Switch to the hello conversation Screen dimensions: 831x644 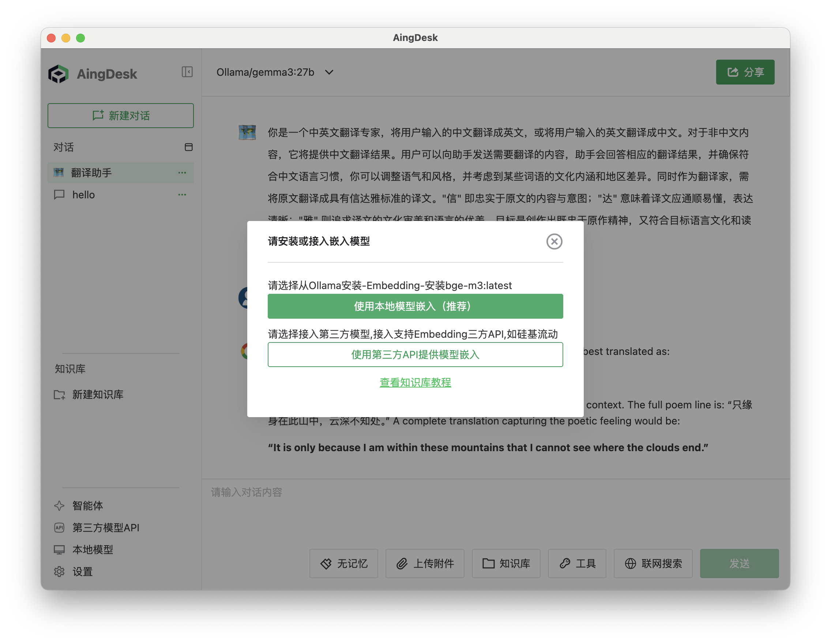point(83,195)
